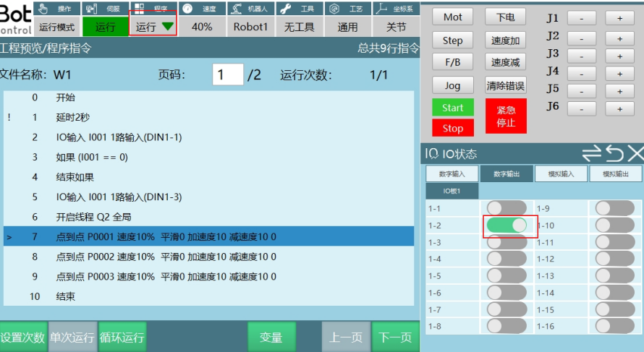
Task: Switch to the 模拟输出 tab
Action: click(615, 174)
